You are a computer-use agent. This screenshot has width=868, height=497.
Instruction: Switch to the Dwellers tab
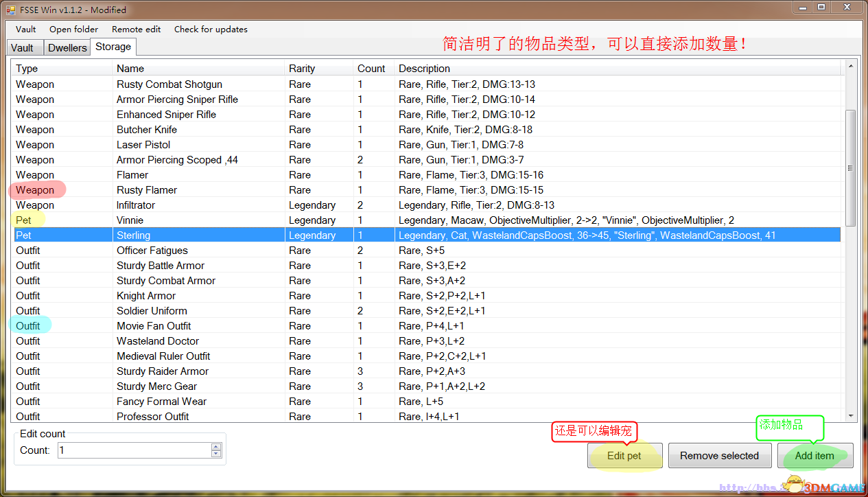[x=67, y=47]
